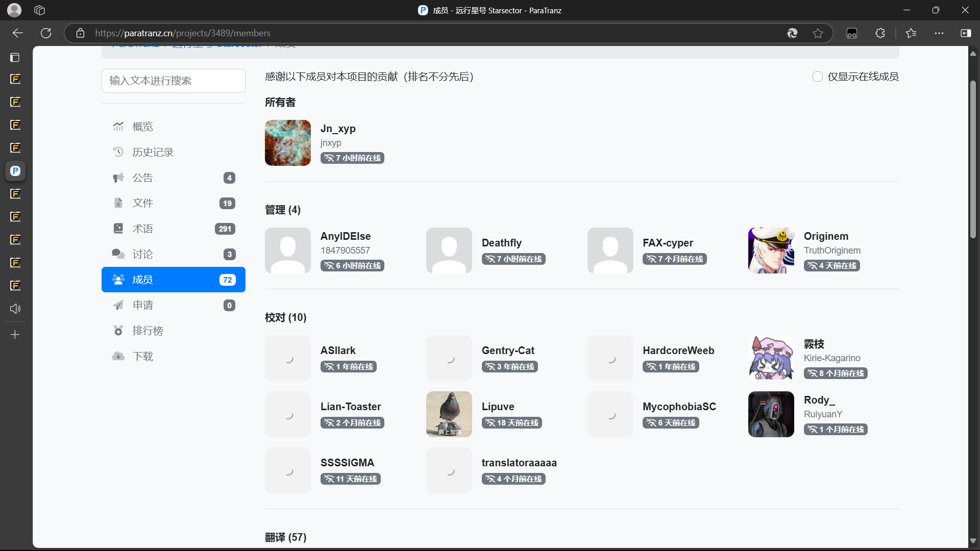Enable the 仅显示在线成员 checkbox
This screenshot has height=551, width=980.
point(817,76)
